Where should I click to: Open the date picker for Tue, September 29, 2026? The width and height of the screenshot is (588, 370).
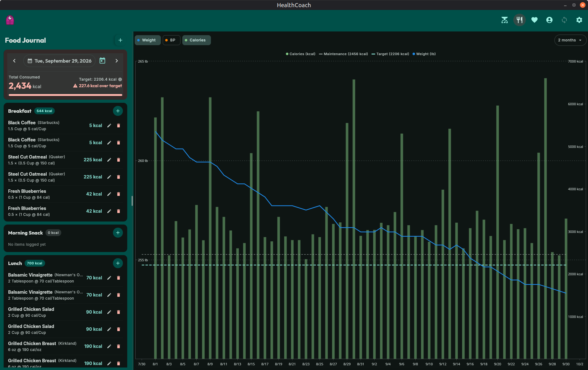click(x=59, y=61)
